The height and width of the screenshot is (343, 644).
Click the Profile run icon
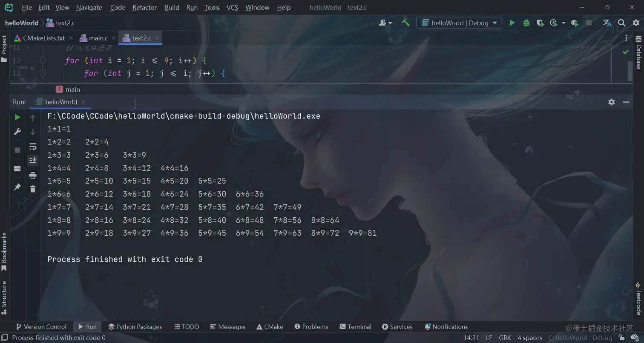coord(554,23)
